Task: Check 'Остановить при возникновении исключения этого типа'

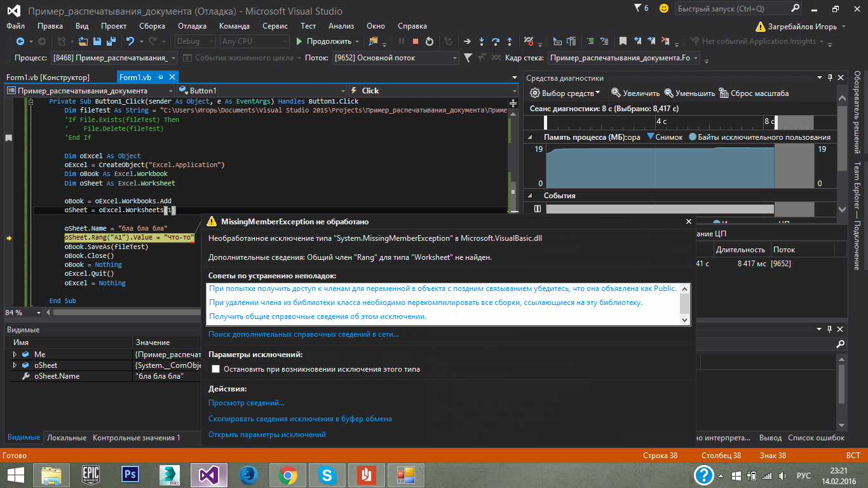Action: (215, 369)
